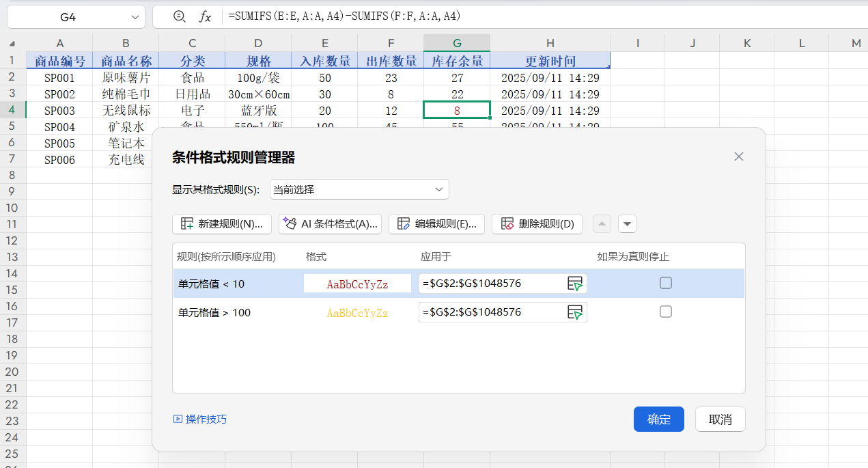
Task: Enable stop-if-true for the 单元格值 > 100 rule
Action: click(666, 312)
